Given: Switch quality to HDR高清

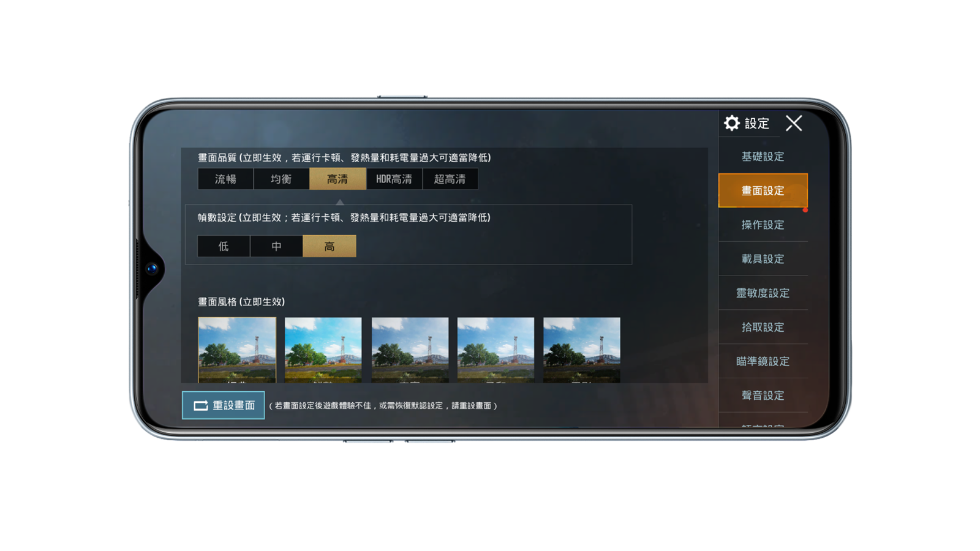Looking at the screenshot, I should [x=394, y=179].
